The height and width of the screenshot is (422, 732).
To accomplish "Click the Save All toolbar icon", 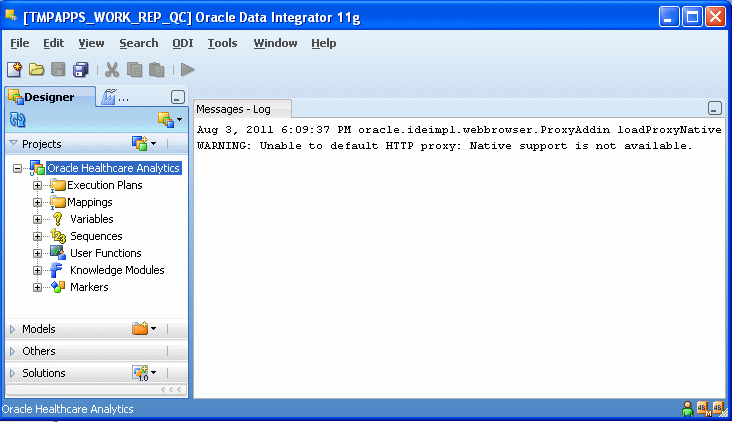I will 80,70.
